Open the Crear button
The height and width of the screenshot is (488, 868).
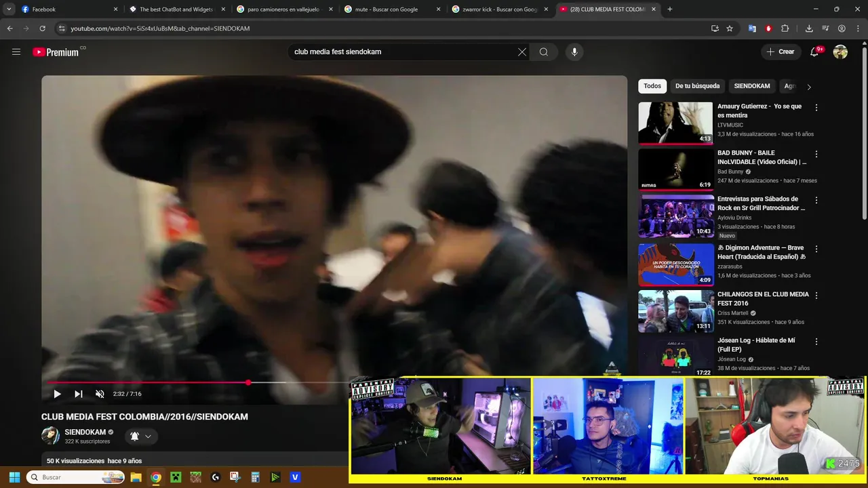tap(781, 52)
